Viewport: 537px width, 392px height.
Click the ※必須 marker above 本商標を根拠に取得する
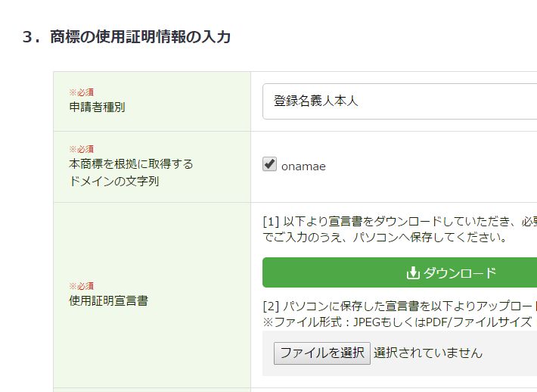[82, 149]
